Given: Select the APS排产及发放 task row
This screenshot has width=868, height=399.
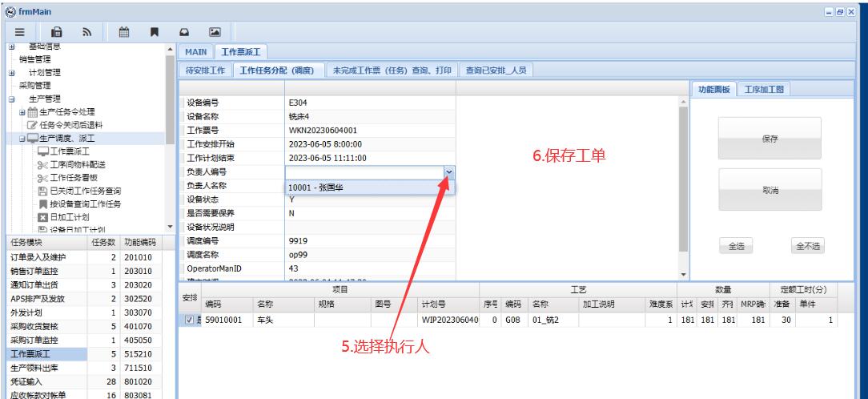Looking at the screenshot, I should click(x=85, y=299).
